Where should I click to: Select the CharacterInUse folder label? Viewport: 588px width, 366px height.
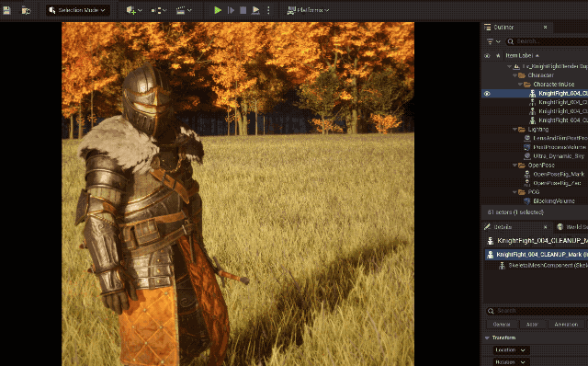pos(553,85)
